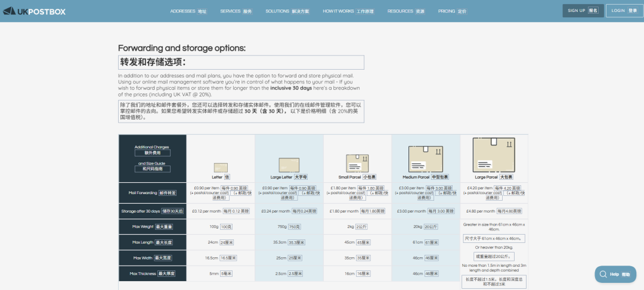The width and height of the screenshot is (644, 290).
Task: Open the Addresses menu
Action: [188, 11]
